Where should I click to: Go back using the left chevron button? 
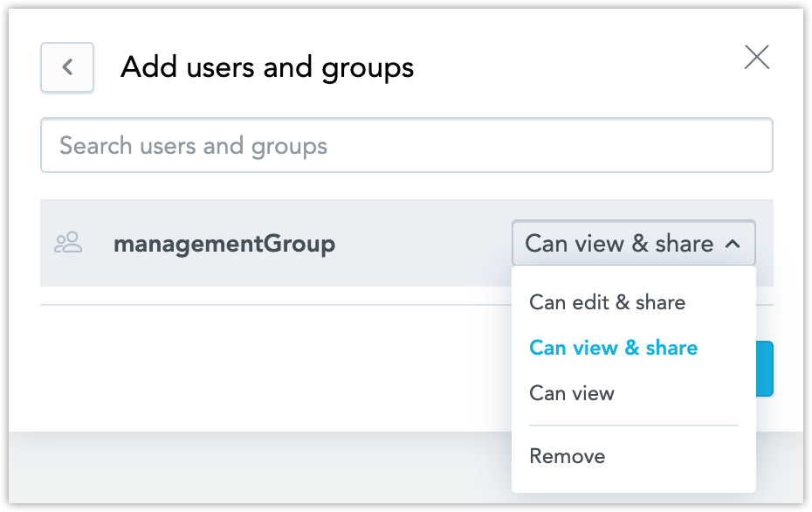(67, 67)
